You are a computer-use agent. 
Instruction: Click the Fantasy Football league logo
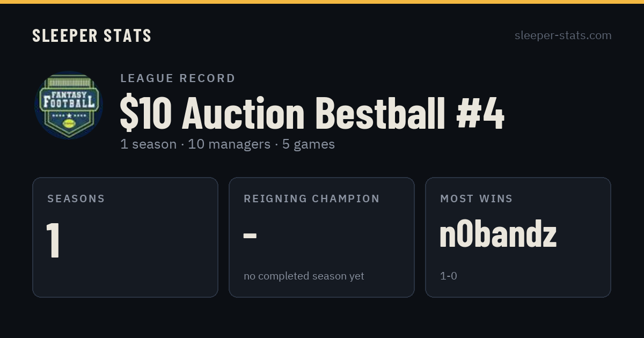tap(69, 105)
